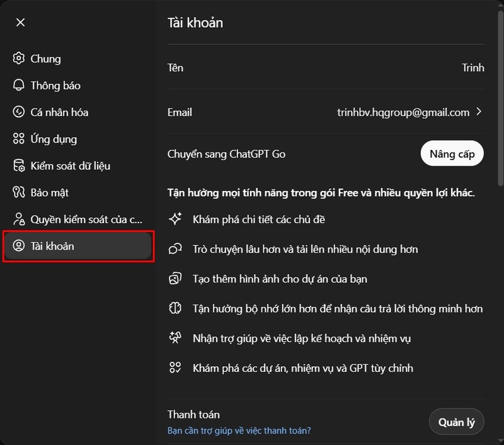The width and height of the screenshot is (504, 445).
Task: Click Nhận trợ giúp về việc lập kế hoạch text
Action: (x=302, y=338)
